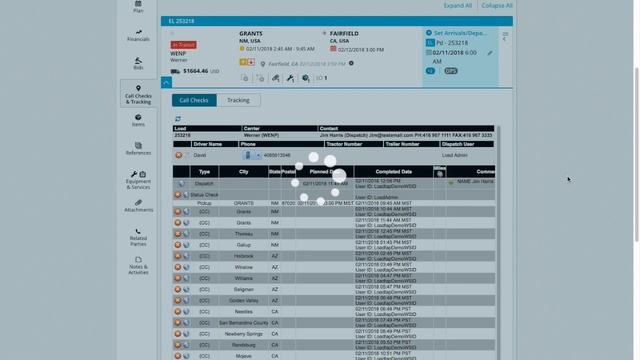Click the City column header
Viewport: 640px width, 360px height.
pyautogui.click(x=244, y=172)
